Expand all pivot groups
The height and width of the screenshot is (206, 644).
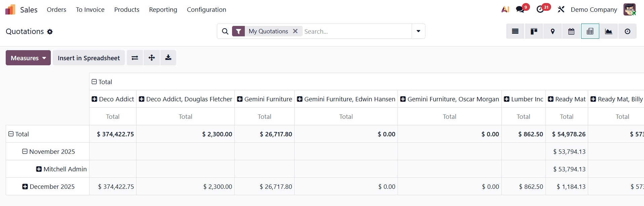point(152,58)
